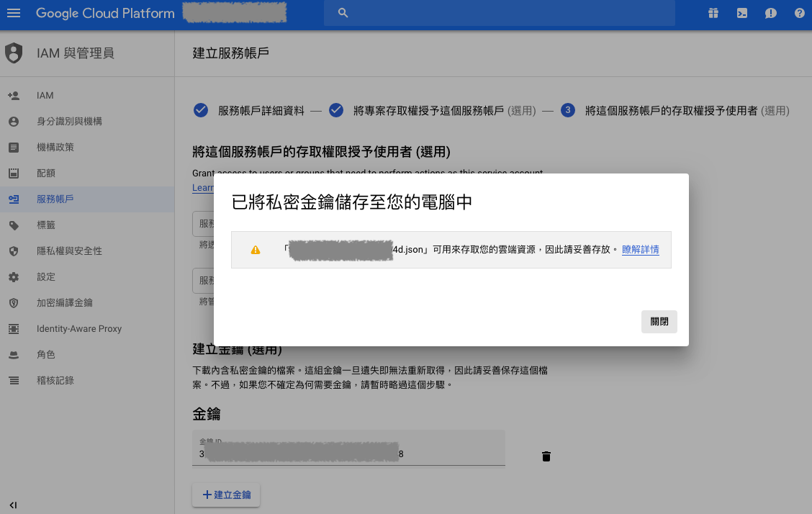The width and height of the screenshot is (812, 514).
Task: Open 稽核記錄 in the sidebar
Action: (x=55, y=381)
